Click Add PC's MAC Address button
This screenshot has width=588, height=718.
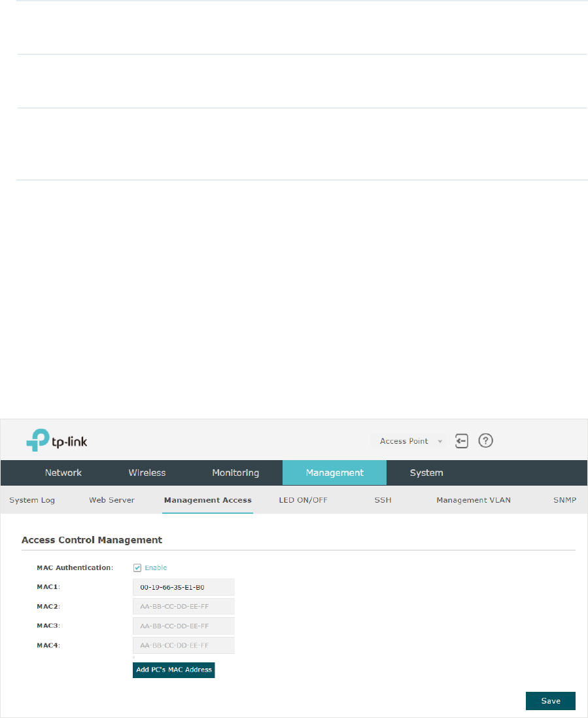click(174, 670)
